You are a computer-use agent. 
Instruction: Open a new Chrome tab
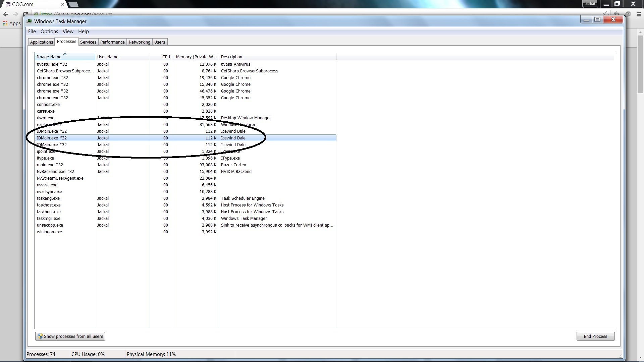(73, 4)
